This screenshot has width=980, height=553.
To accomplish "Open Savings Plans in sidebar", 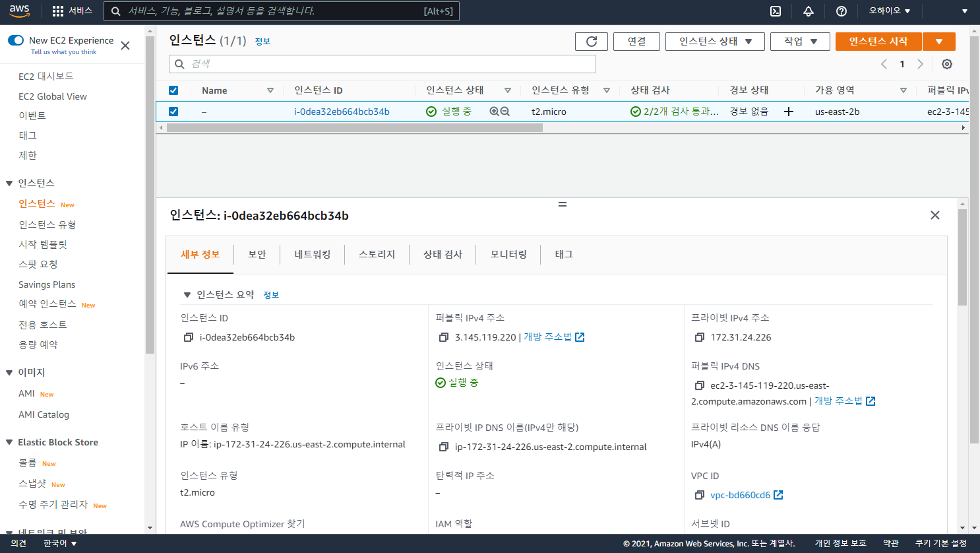I will tap(47, 284).
